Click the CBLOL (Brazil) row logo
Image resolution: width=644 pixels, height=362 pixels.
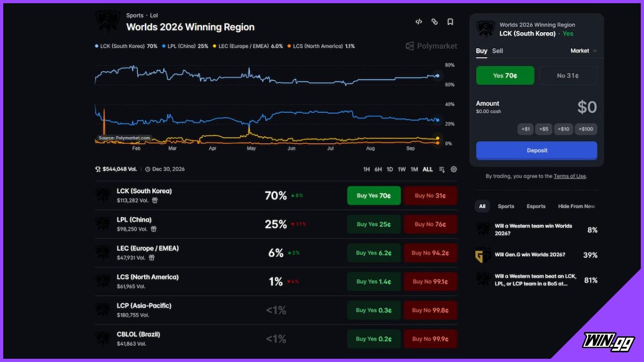[x=103, y=338]
